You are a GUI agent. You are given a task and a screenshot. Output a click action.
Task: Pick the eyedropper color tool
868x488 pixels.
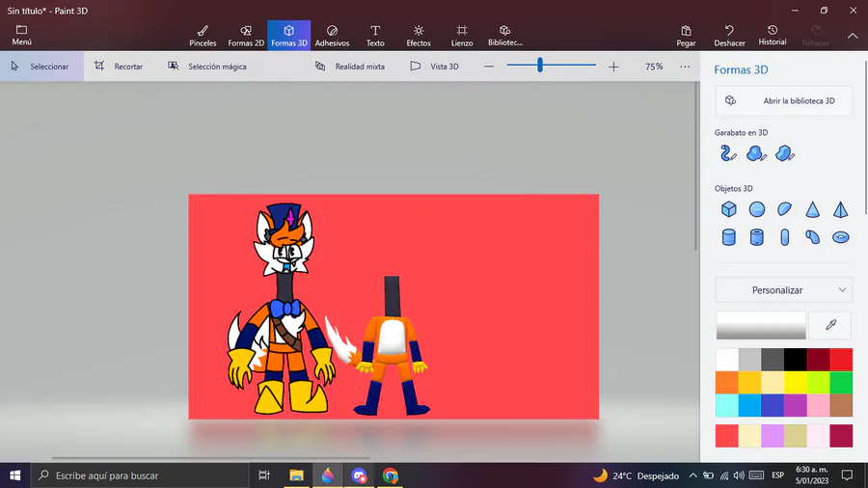830,325
